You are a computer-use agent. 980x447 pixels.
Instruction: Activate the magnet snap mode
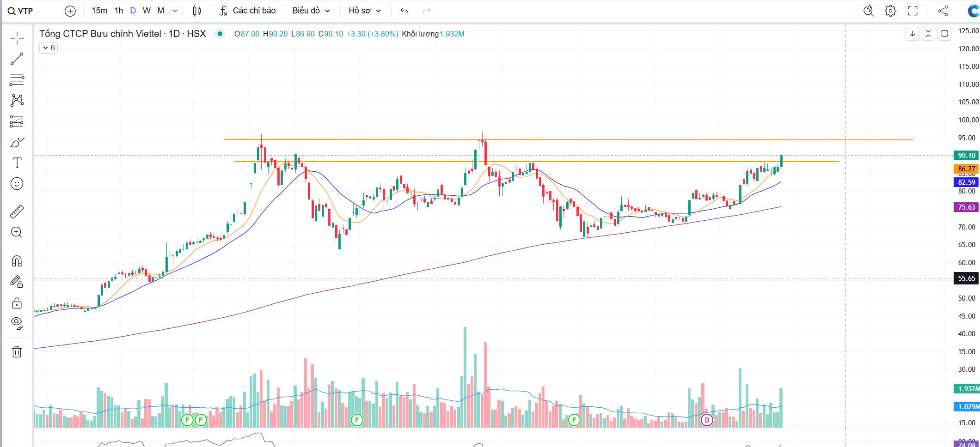17,261
